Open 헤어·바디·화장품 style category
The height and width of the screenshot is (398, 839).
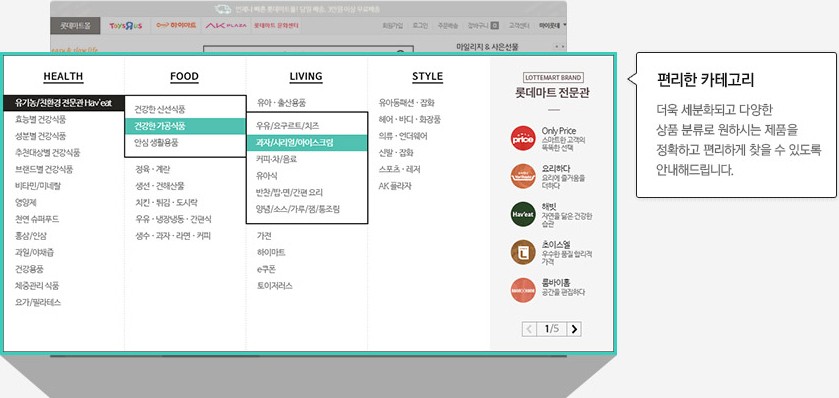pos(410,119)
